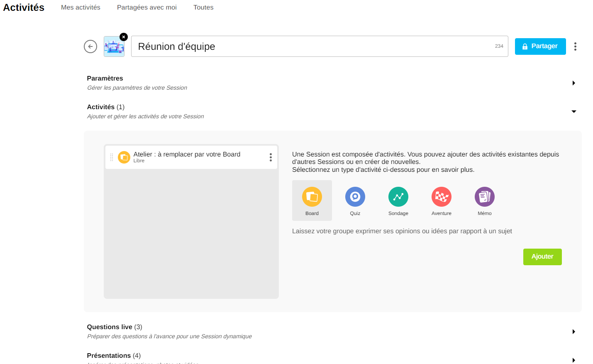The width and height of the screenshot is (593, 364).
Task: Switch to Partagées avec moi tab
Action: coord(146,7)
